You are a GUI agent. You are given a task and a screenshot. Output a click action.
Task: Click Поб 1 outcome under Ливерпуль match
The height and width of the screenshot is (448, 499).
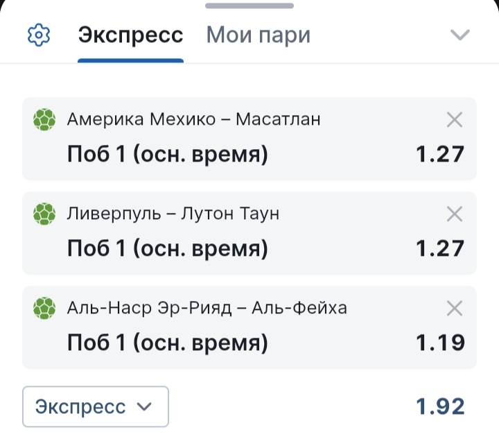(167, 248)
